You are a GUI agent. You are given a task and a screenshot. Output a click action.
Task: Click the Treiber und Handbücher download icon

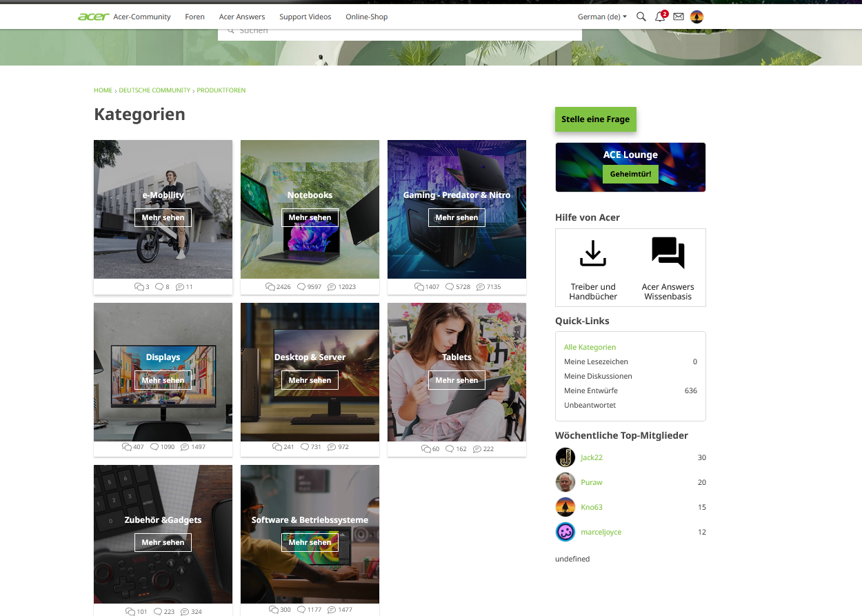[592, 253]
